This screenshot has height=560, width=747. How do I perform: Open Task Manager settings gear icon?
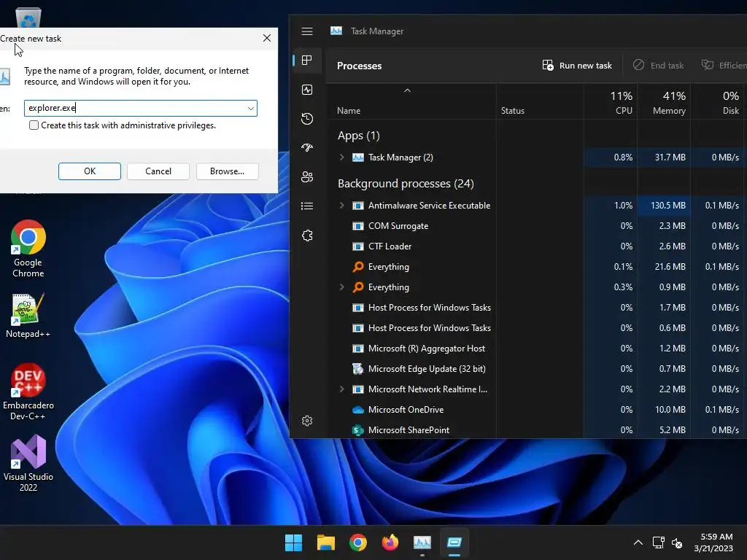307,421
